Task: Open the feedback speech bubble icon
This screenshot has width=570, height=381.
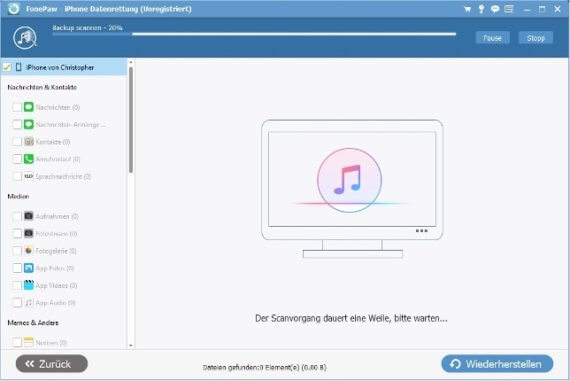Action: pyautogui.click(x=495, y=9)
